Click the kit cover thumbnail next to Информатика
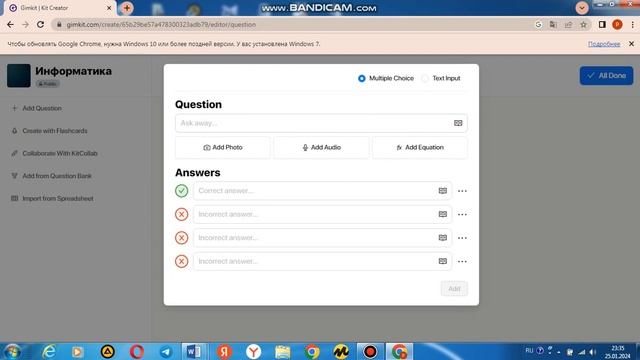This screenshot has height=360, width=640. coord(19,76)
